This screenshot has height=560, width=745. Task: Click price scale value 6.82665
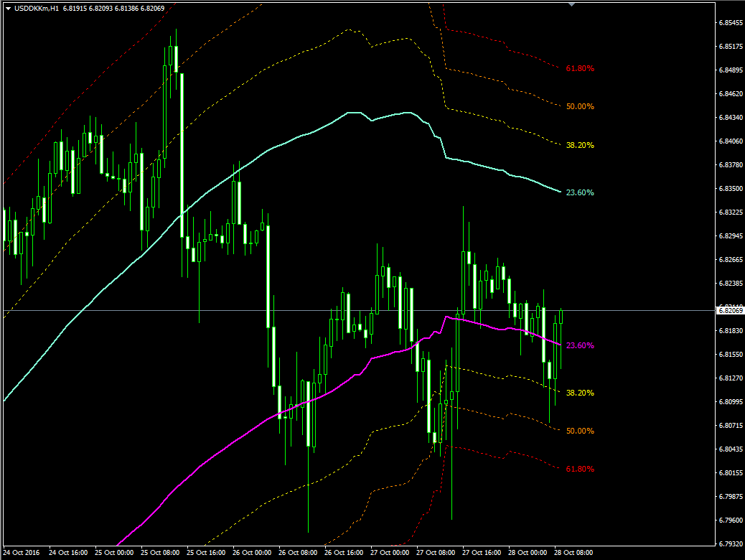coord(731,260)
